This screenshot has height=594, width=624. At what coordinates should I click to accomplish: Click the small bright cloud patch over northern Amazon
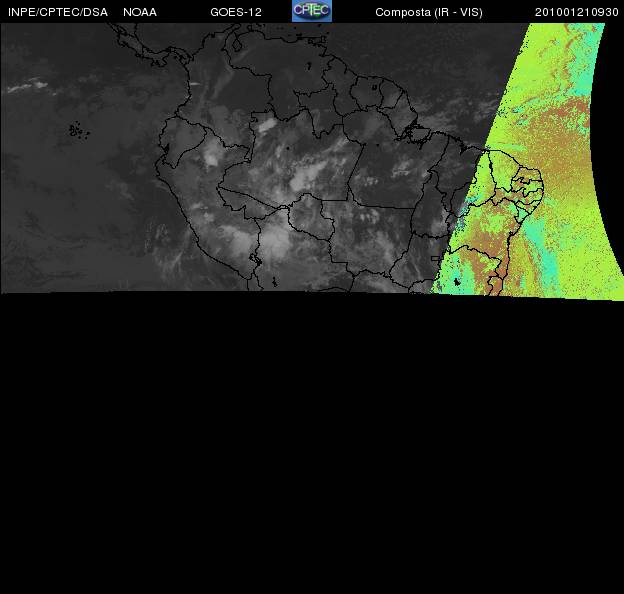(266, 126)
